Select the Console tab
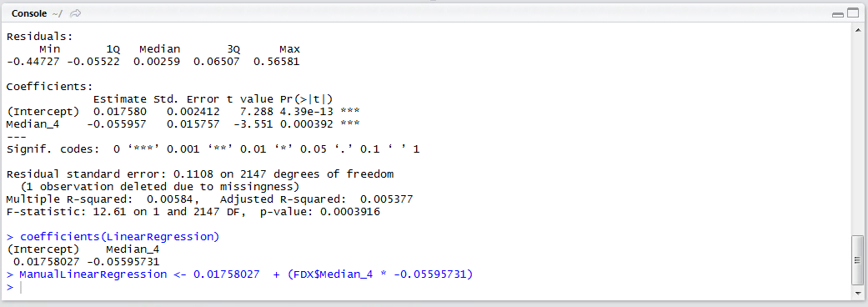The image size is (868, 307). point(28,13)
